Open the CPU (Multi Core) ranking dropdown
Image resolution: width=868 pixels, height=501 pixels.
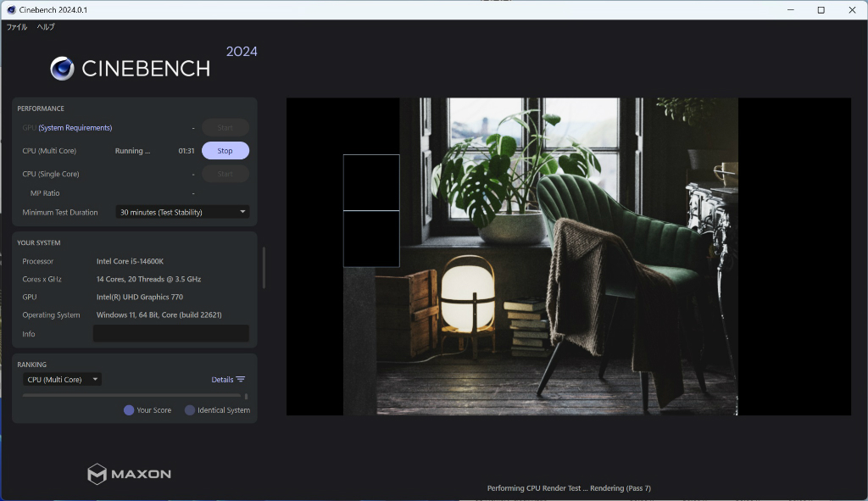point(62,379)
